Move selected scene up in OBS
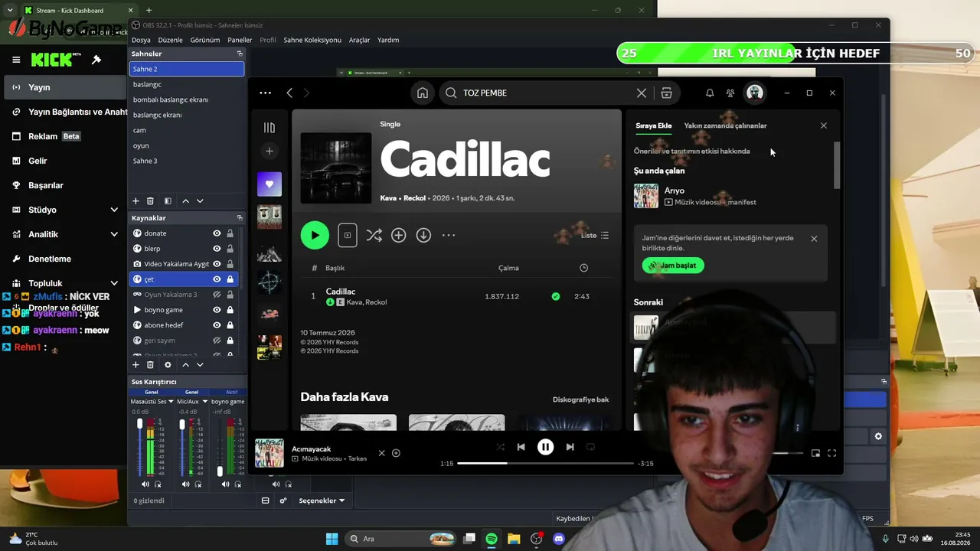 [x=185, y=201]
